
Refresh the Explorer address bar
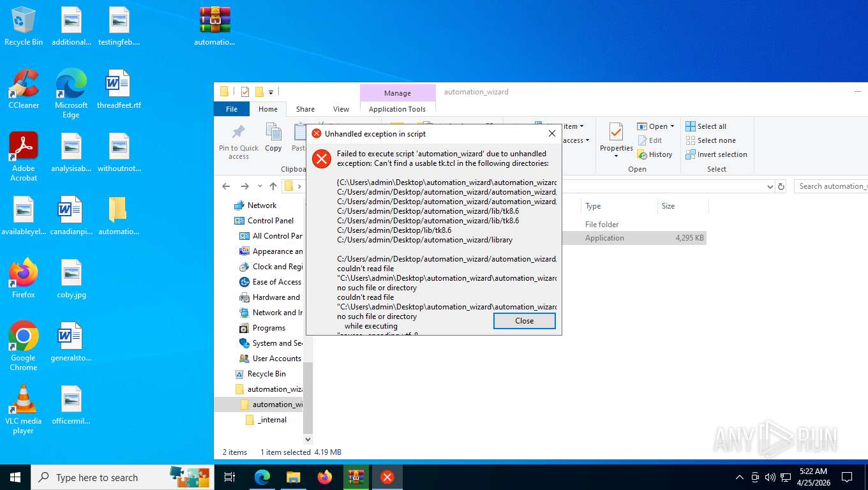pyautogui.click(x=781, y=186)
